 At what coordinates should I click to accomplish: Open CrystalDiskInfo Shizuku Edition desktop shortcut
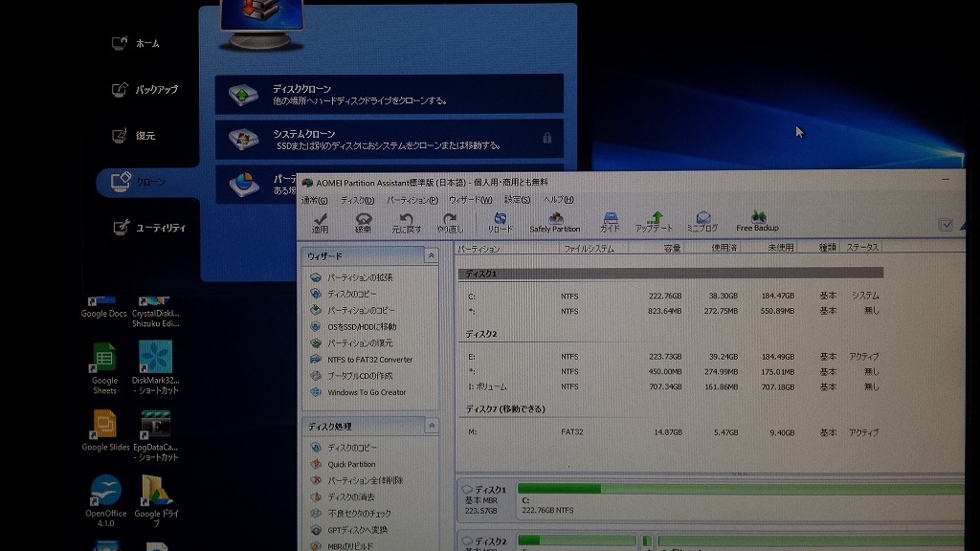tap(156, 312)
